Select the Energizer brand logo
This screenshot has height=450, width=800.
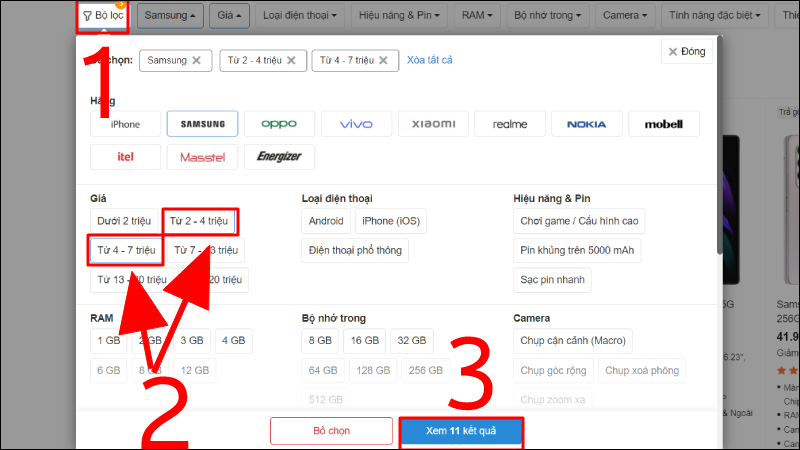(x=279, y=157)
